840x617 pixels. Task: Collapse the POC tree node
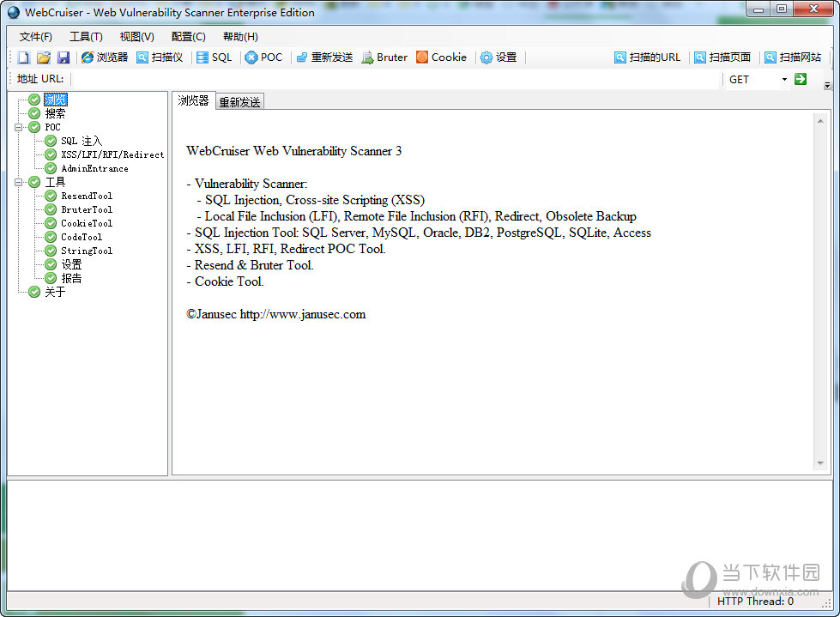click(19, 128)
